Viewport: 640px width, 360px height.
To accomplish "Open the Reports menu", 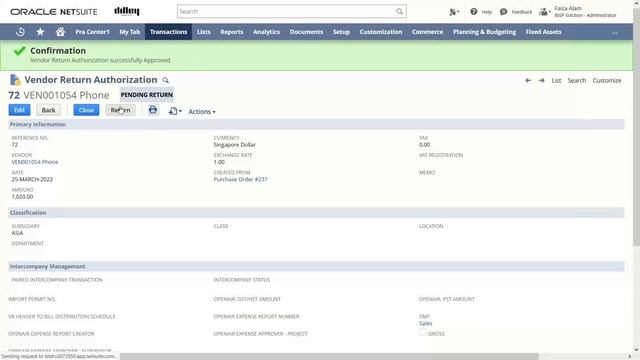I will [232, 32].
